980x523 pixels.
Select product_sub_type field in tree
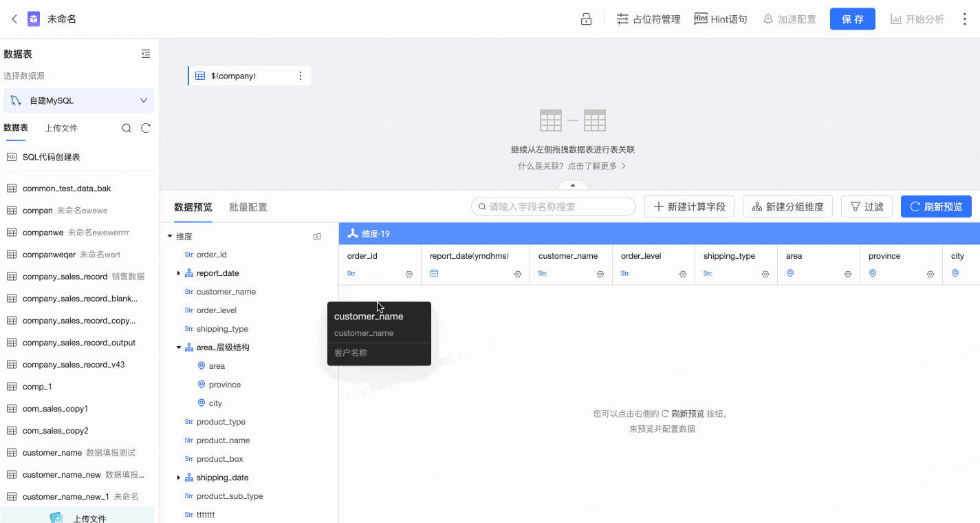230,496
